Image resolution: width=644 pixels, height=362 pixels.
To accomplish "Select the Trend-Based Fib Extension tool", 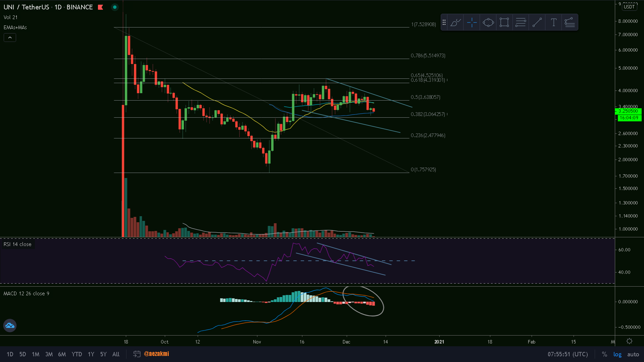I will (570, 22).
